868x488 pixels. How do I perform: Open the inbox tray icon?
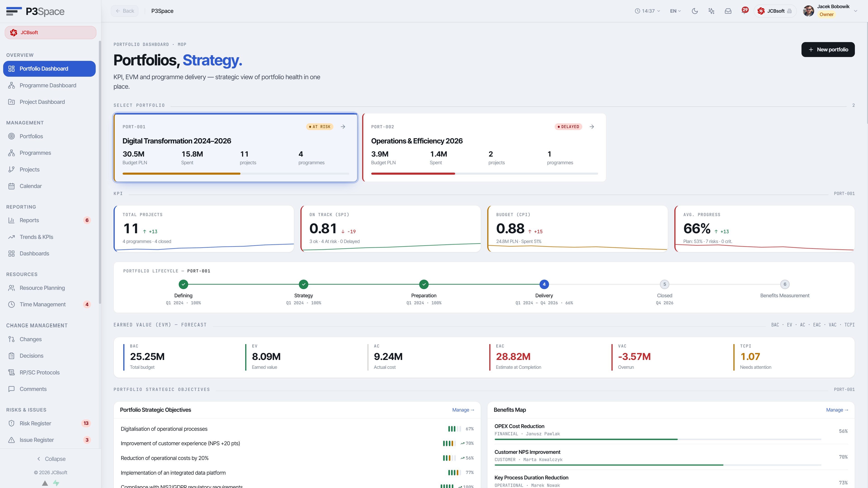pos(728,11)
